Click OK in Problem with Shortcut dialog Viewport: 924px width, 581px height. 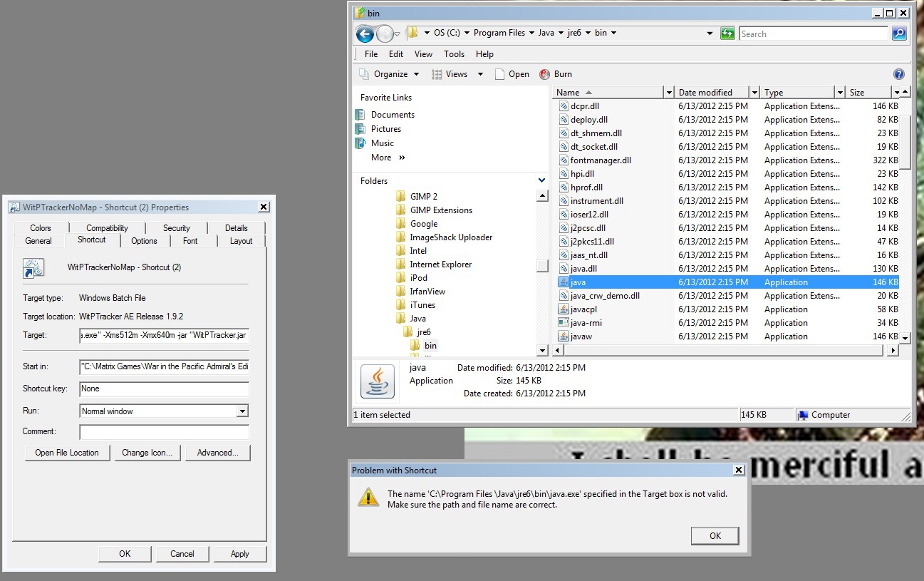point(715,536)
